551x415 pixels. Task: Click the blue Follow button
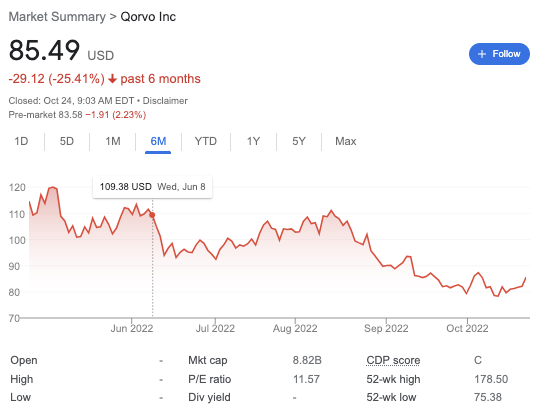499,54
